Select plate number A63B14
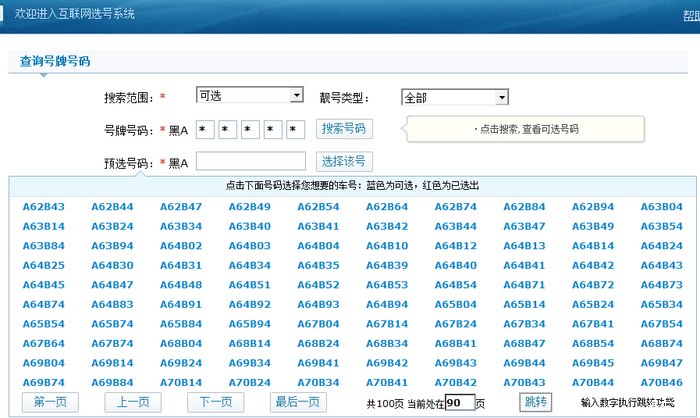This screenshot has height=418, width=700. pyautogui.click(x=44, y=226)
